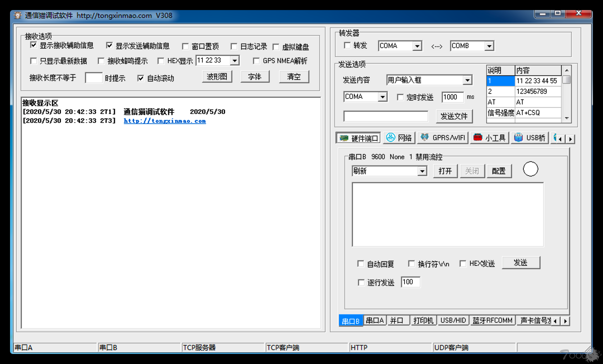Viewport: 603px width, 364px height.
Task: Click the 接收长度不等于 input field
Action: pos(94,78)
